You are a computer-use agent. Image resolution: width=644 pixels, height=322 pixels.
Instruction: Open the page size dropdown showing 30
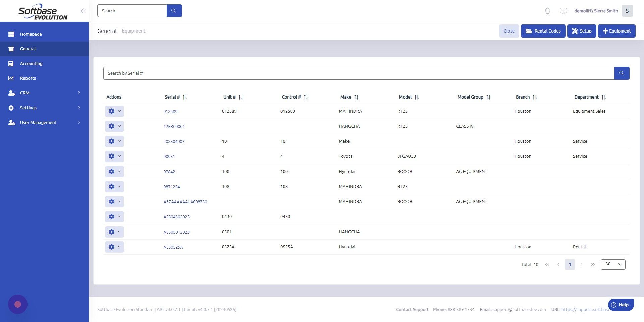[613, 264]
